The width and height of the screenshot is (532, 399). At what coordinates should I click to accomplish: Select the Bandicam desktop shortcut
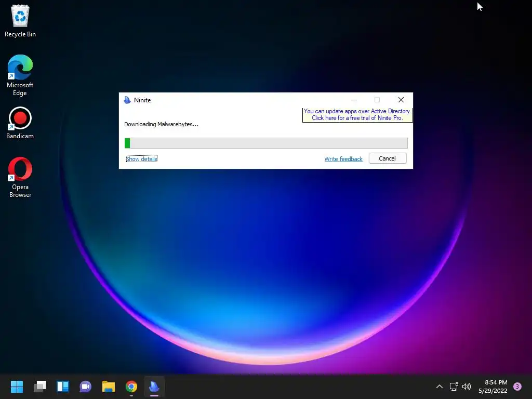pos(20,123)
